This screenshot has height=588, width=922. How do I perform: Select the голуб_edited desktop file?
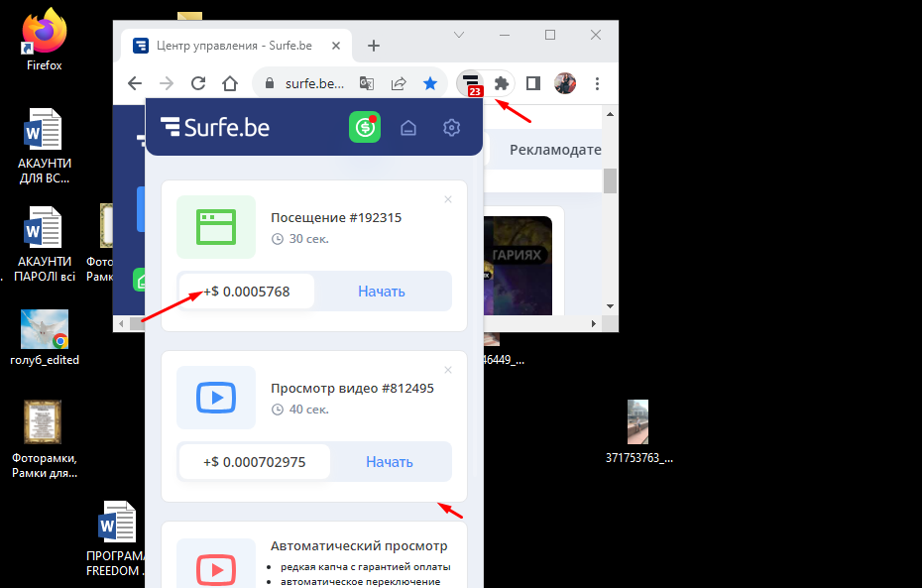pos(45,338)
